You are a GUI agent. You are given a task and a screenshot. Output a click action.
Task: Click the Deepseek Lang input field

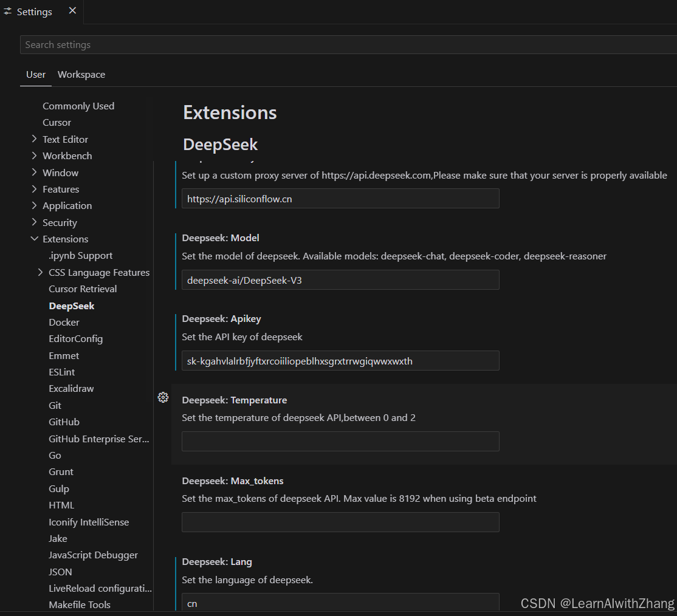click(x=340, y=603)
